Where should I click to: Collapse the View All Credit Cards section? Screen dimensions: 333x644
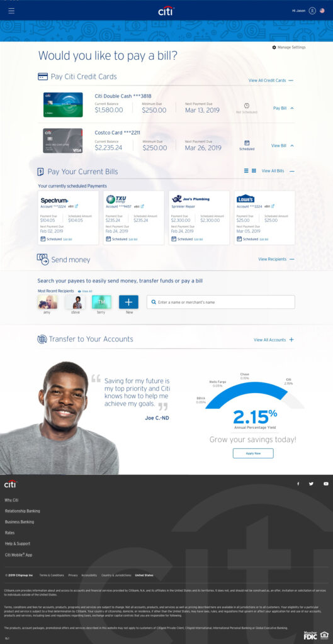click(x=291, y=80)
